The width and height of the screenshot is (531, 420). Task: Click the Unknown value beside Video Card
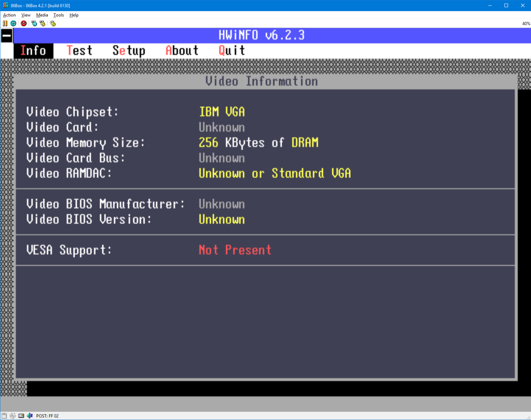222,127
